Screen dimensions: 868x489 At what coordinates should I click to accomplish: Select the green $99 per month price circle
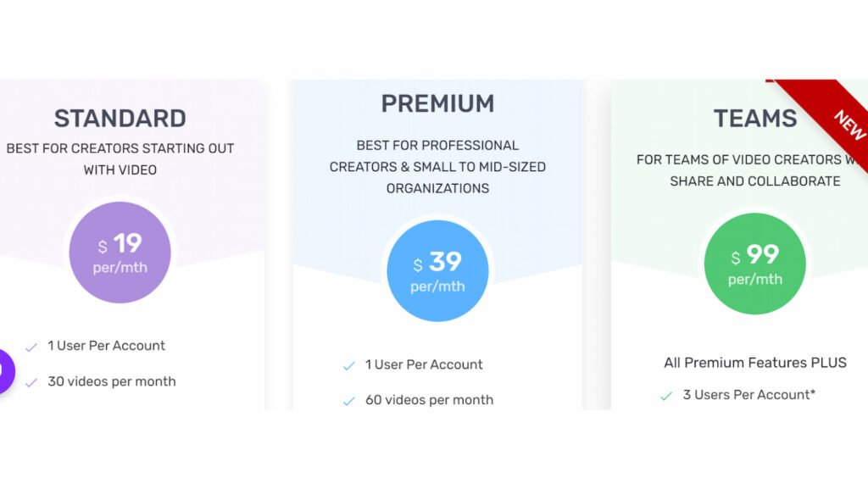pos(754,263)
